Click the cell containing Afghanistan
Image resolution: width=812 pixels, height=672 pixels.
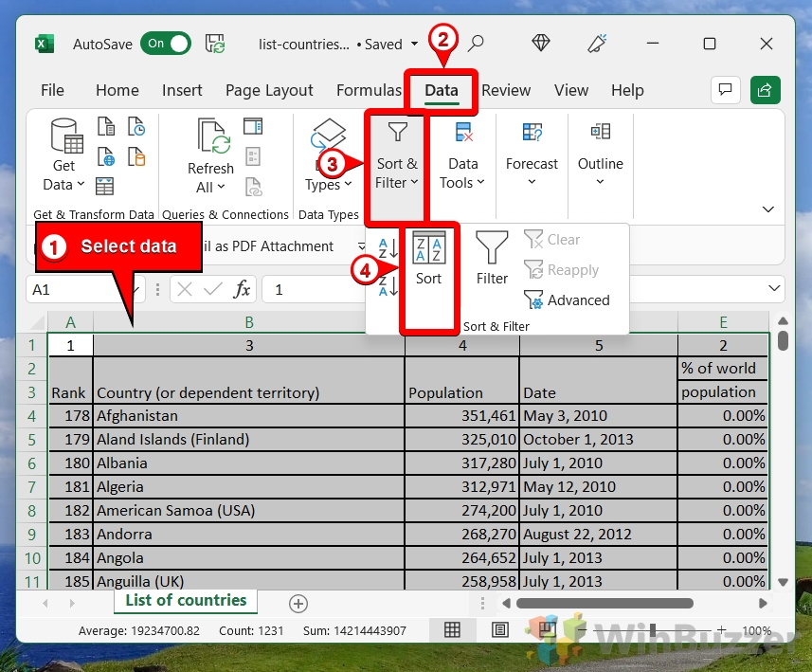[249, 415]
